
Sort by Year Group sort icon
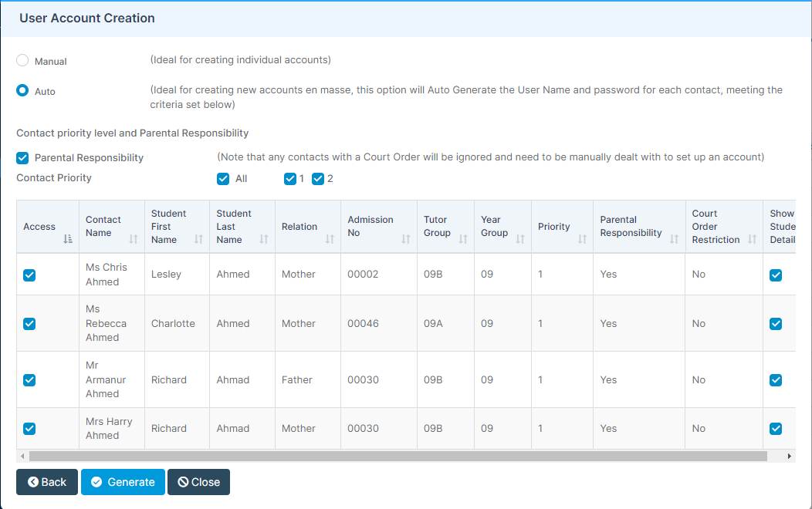click(520, 239)
